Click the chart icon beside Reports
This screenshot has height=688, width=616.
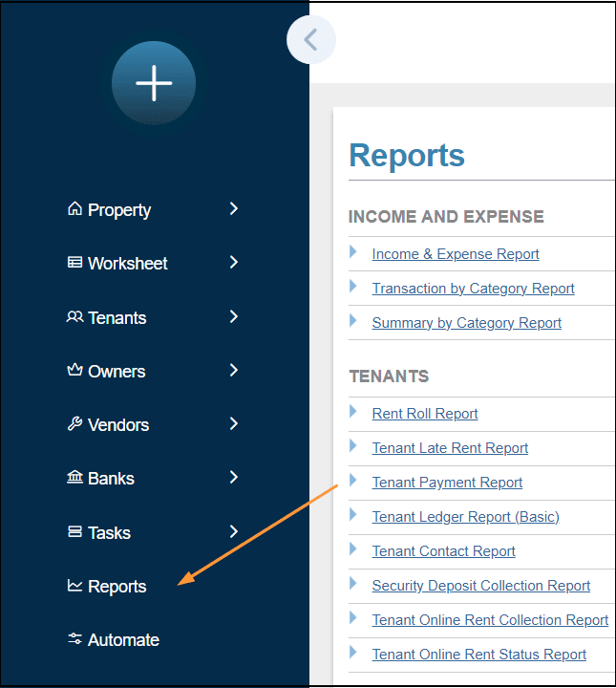[x=74, y=586]
